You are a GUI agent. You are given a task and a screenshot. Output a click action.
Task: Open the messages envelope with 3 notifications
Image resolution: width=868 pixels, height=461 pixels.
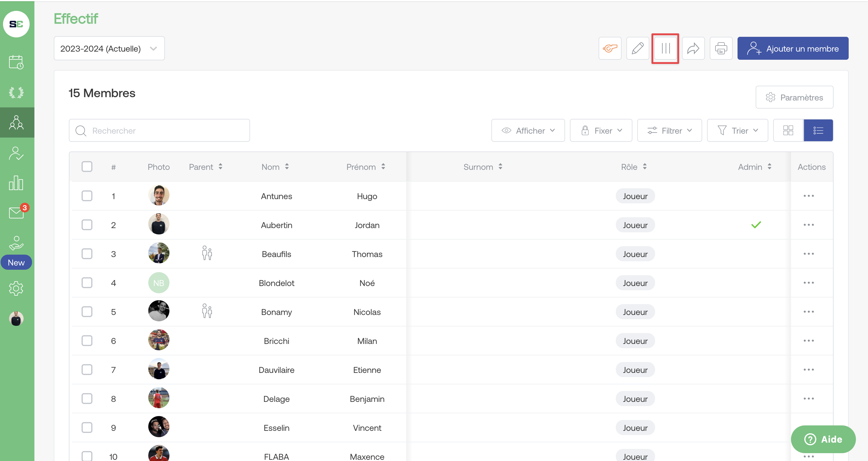click(16, 213)
